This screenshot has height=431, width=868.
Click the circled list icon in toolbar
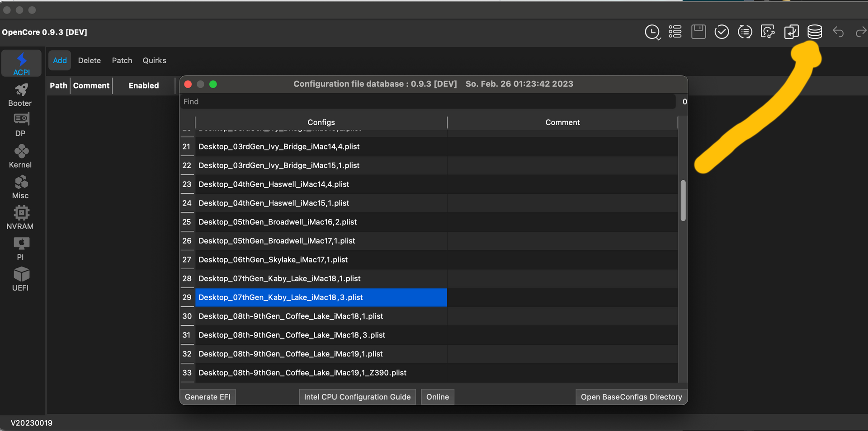pos(745,32)
